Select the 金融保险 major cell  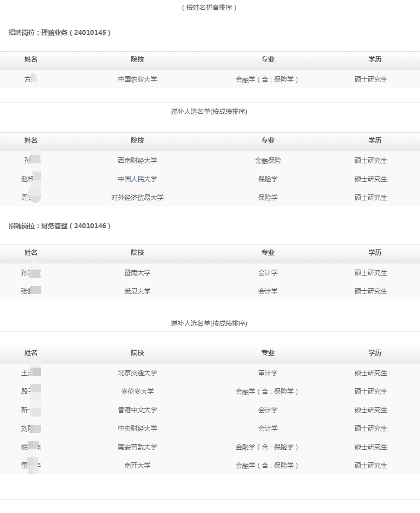(267, 161)
